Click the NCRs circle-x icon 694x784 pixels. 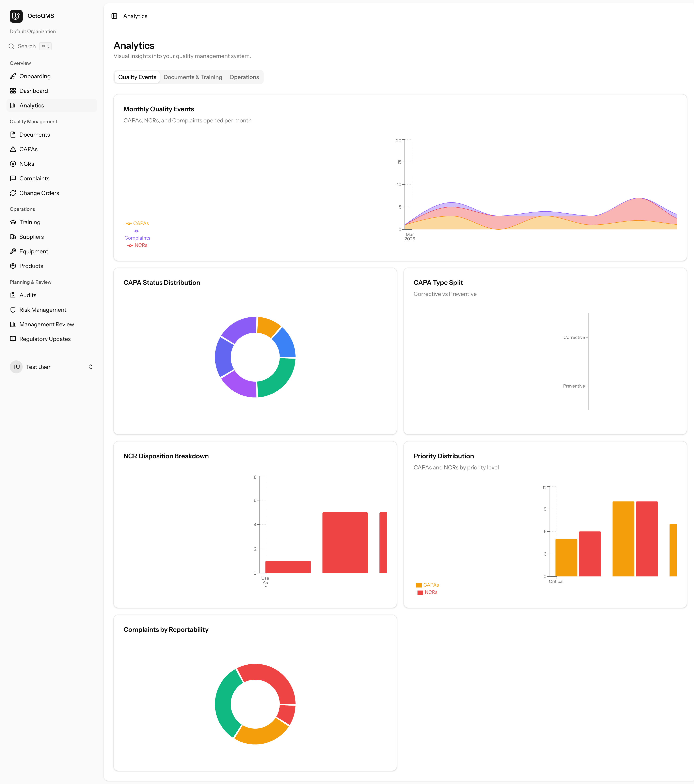pyautogui.click(x=13, y=164)
